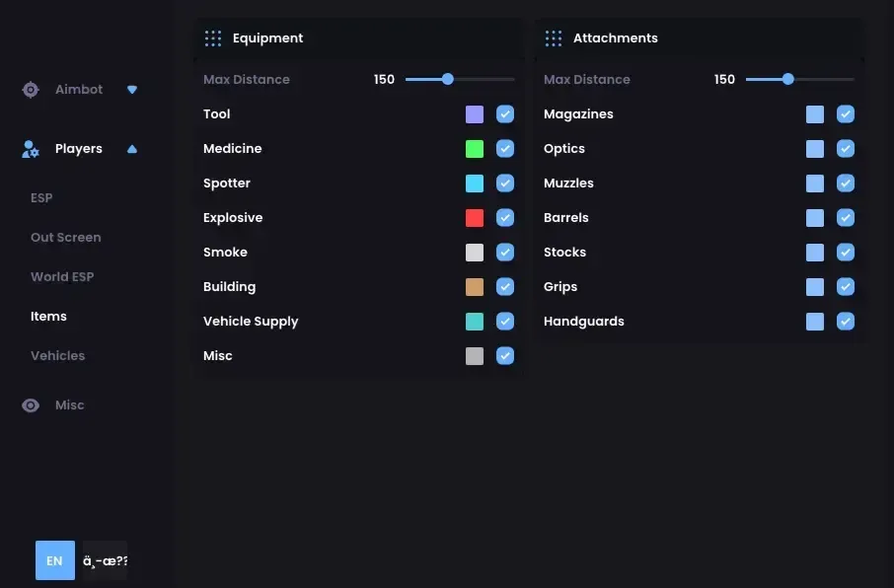Disable the Vehicle Supply checkbox
This screenshot has height=588, width=894.
(x=505, y=321)
